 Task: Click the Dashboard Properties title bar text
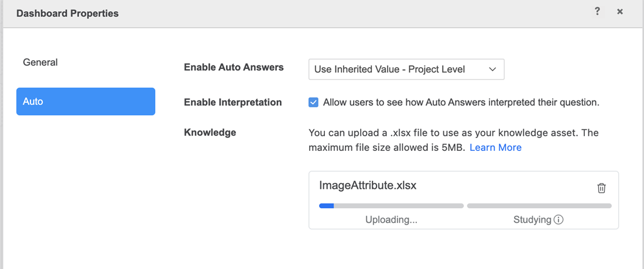coord(67,13)
